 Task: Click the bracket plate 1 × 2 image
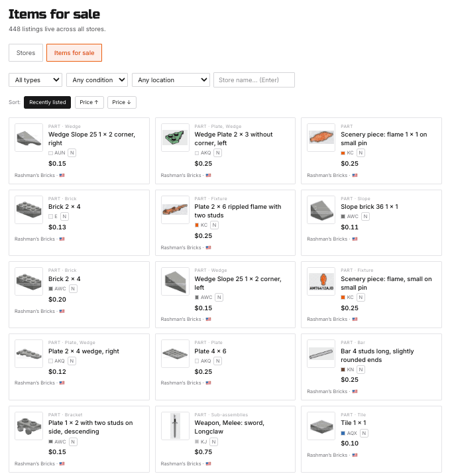click(28, 426)
